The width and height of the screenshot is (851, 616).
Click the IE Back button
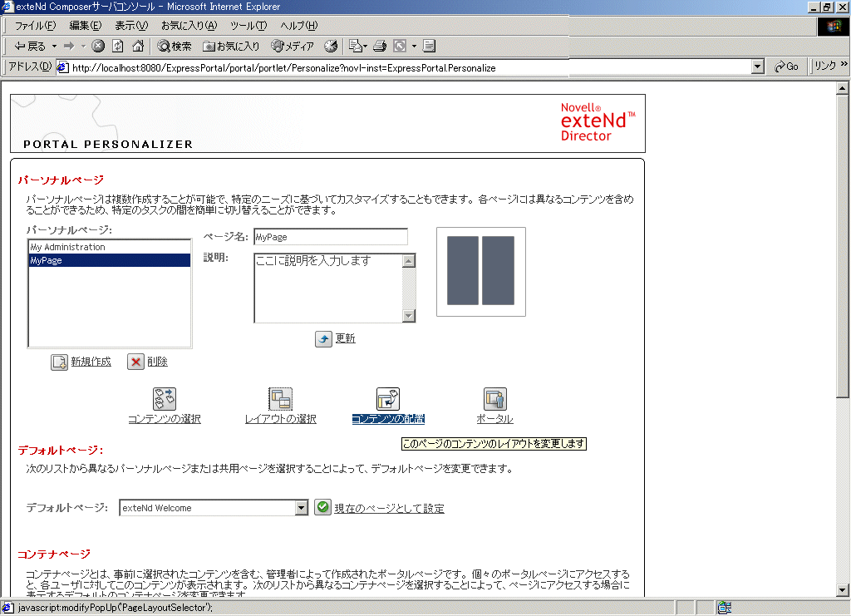[x=30, y=46]
